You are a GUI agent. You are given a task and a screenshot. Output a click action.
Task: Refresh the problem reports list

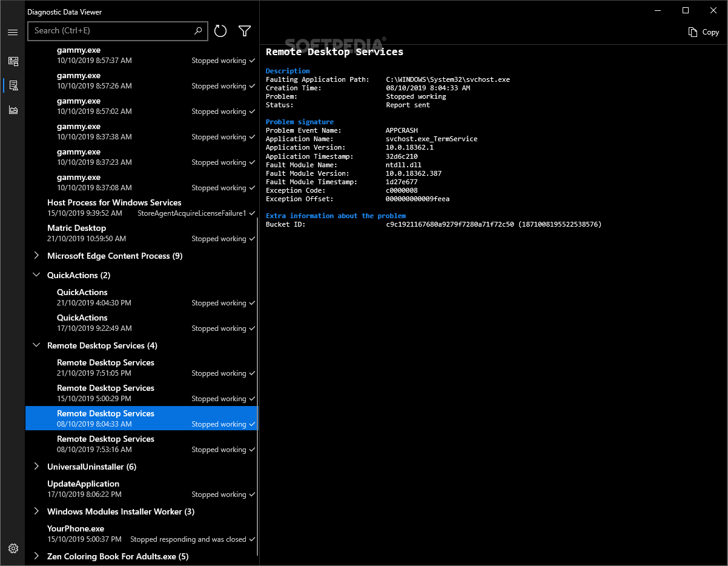click(220, 31)
